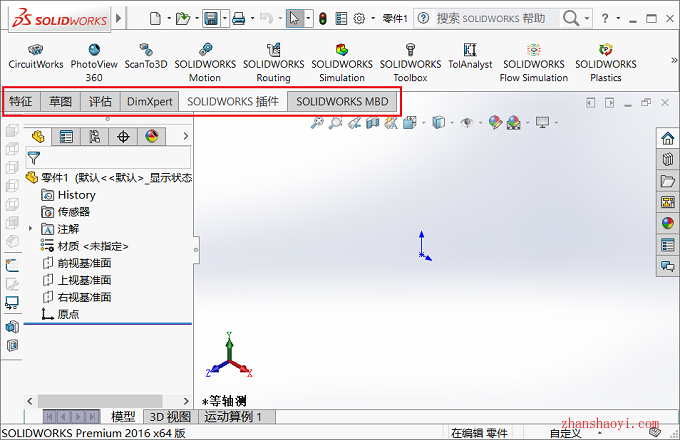Expand the SOLIDWORKS menu flyout arrow
Image resolution: width=680 pixels, height=440 pixels.
(x=118, y=19)
